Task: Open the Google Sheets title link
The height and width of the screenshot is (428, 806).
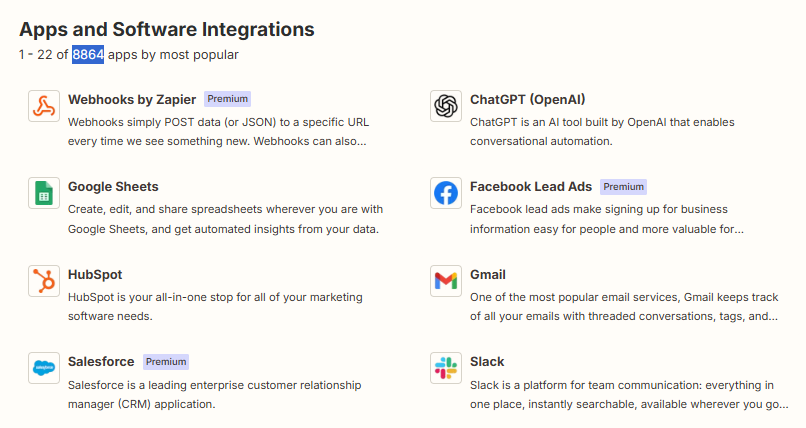Action: point(113,186)
